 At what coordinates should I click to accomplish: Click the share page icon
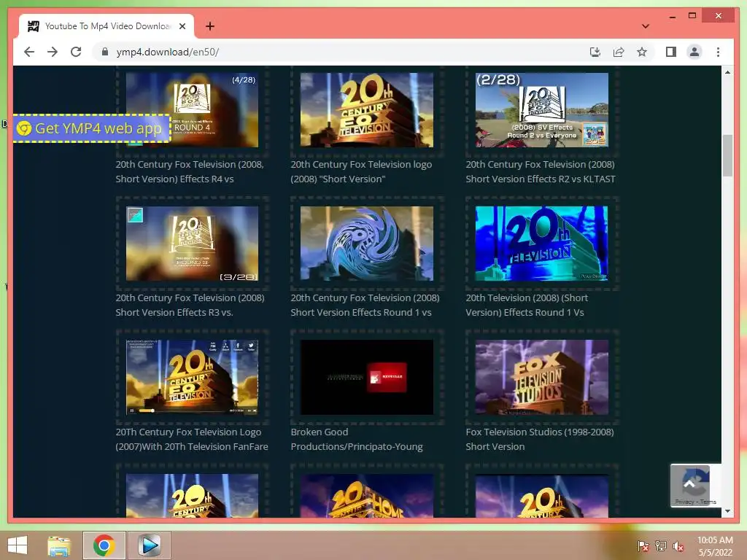click(619, 52)
